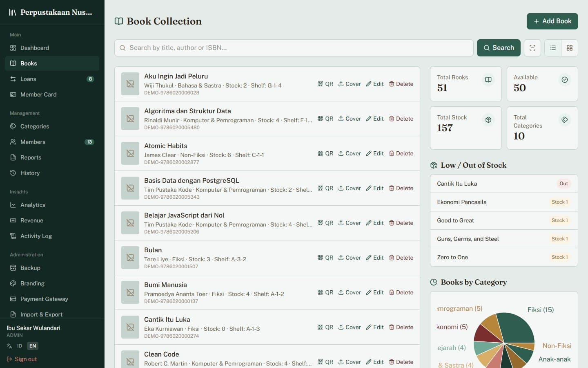Viewport: 588px width, 368px height.
Task: Click the green Search button
Action: [499, 48]
